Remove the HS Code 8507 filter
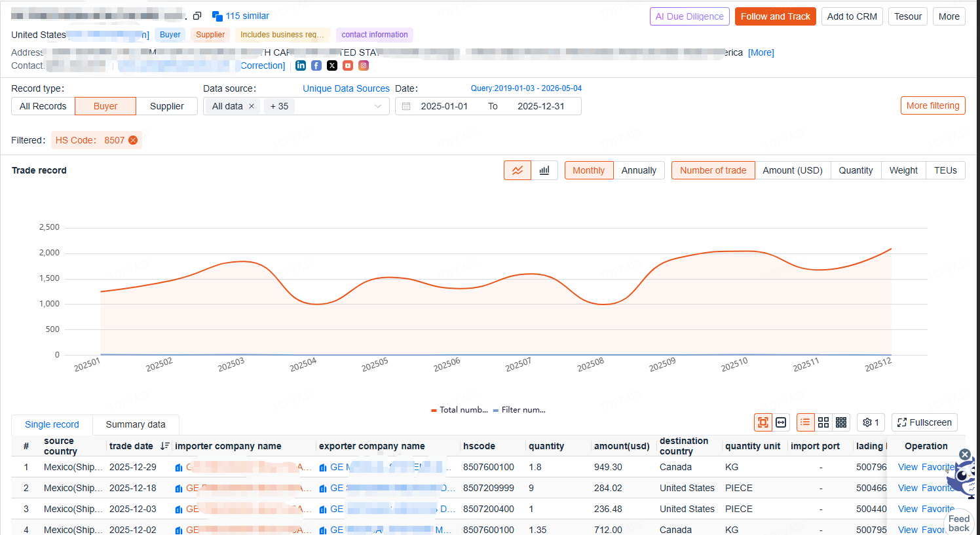 (133, 140)
